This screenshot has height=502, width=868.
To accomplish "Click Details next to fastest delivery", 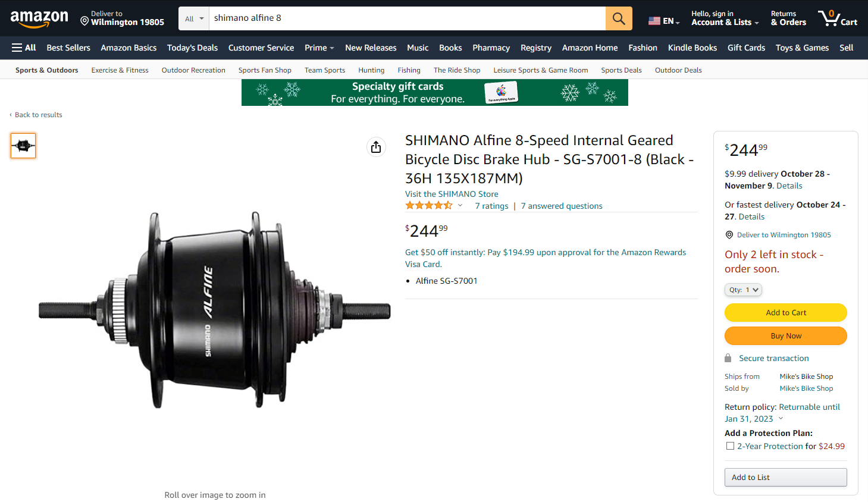I will [751, 217].
